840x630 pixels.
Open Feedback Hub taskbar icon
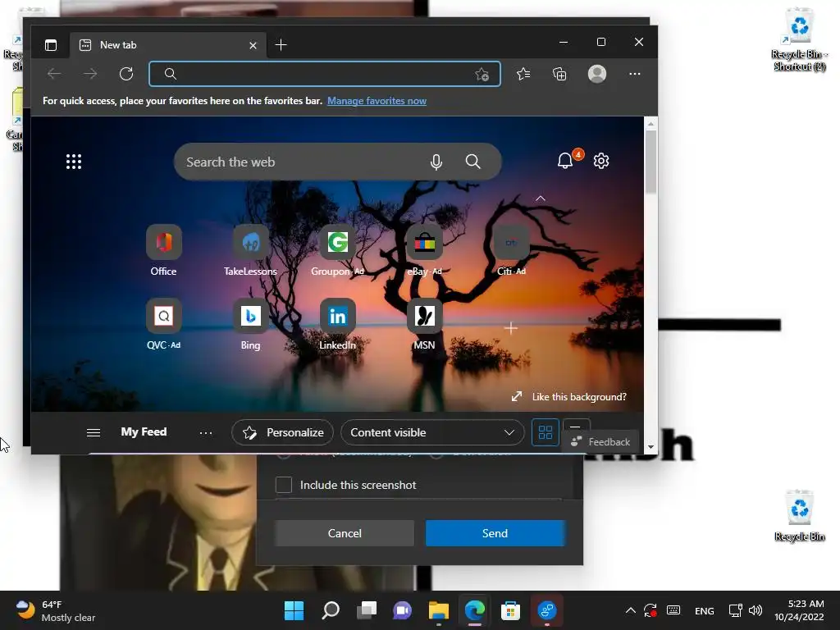click(547, 610)
